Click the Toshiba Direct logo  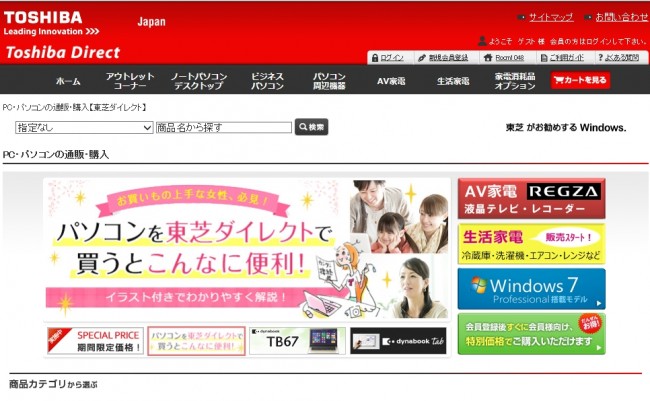point(63,53)
